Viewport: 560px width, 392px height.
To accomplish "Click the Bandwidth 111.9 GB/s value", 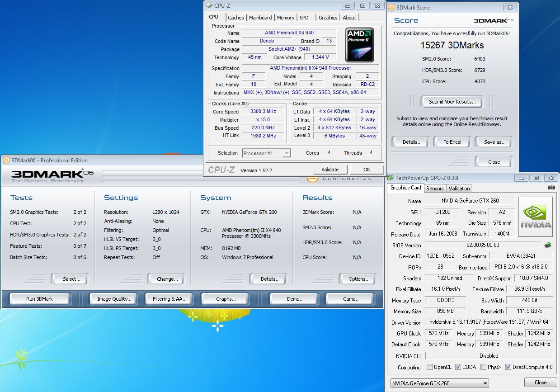I will click(529, 311).
